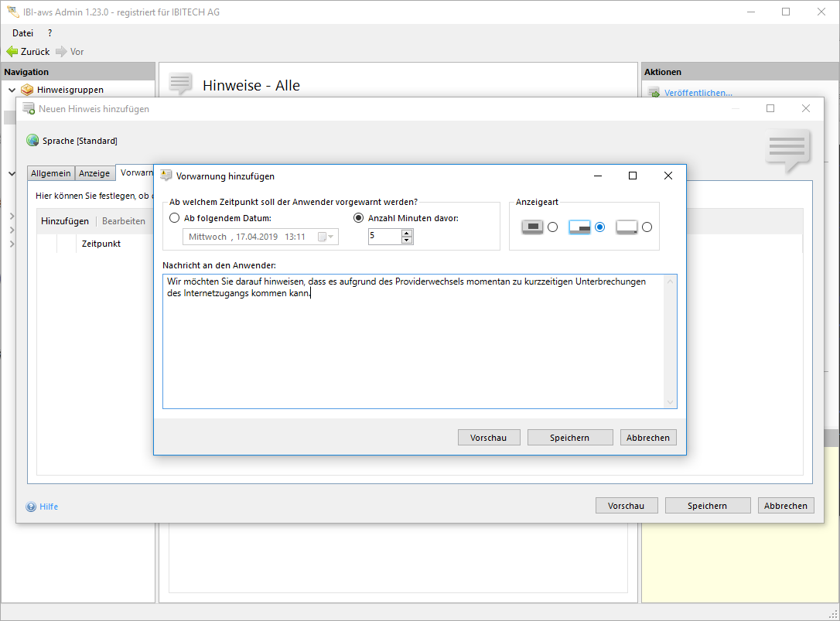
Task: Select the 'Anzahl Minuten davor' radio button
Action: (x=358, y=218)
